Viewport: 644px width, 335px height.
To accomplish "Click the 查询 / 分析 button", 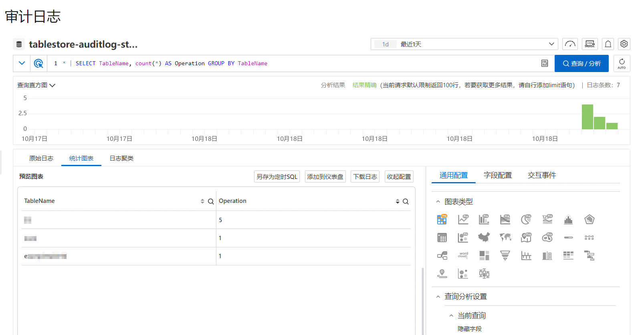I will [581, 63].
